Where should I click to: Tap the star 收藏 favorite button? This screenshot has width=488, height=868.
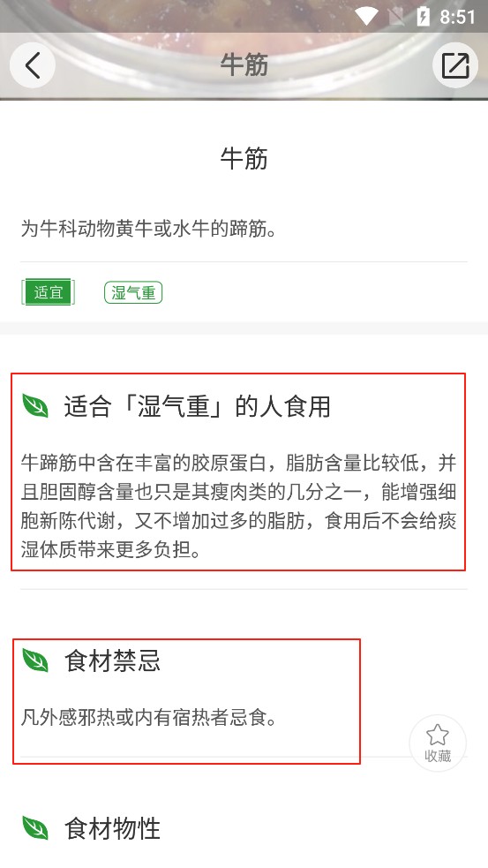pyautogui.click(x=438, y=743)
